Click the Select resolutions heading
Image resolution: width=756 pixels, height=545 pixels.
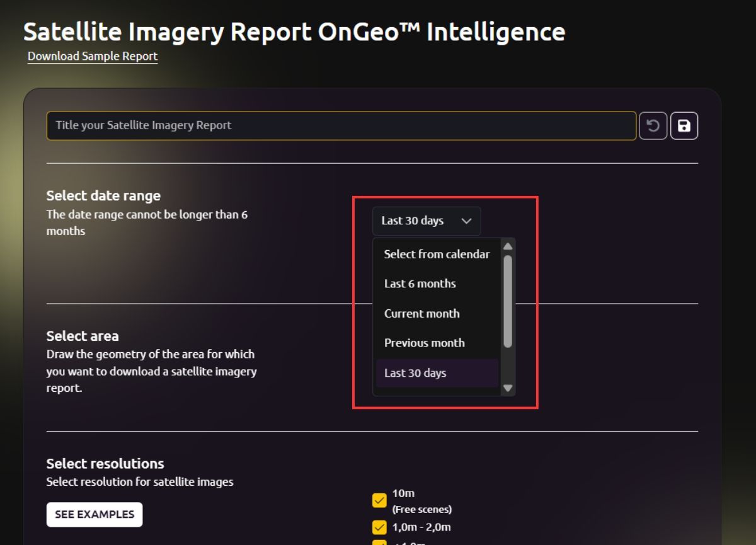[105, 464]
